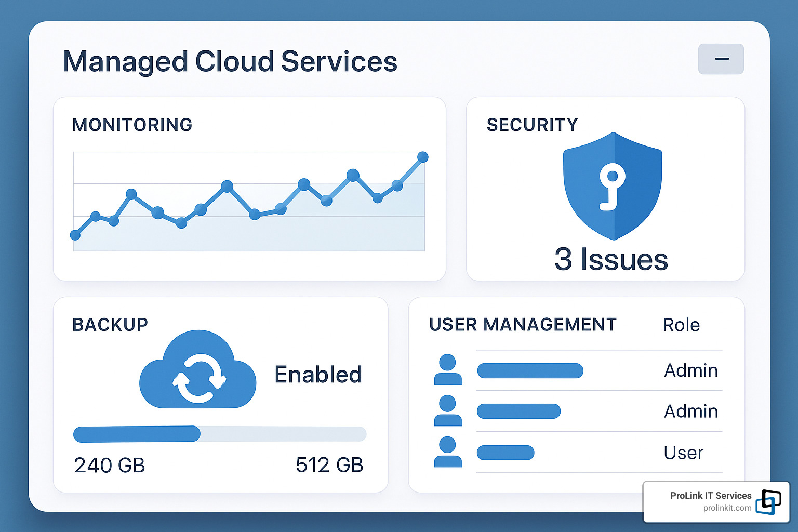Collapse the panel with the minus button
This screenshot has width=798, height=532.
(x=721, y=59)
